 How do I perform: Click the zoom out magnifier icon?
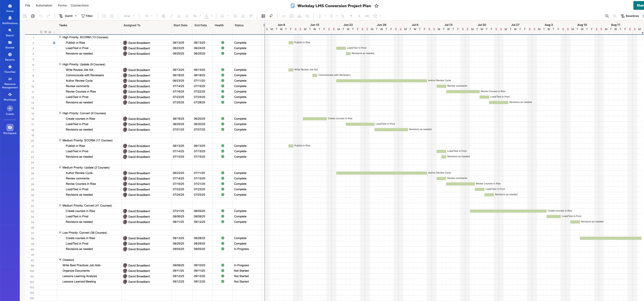click(x=607, y=16)
